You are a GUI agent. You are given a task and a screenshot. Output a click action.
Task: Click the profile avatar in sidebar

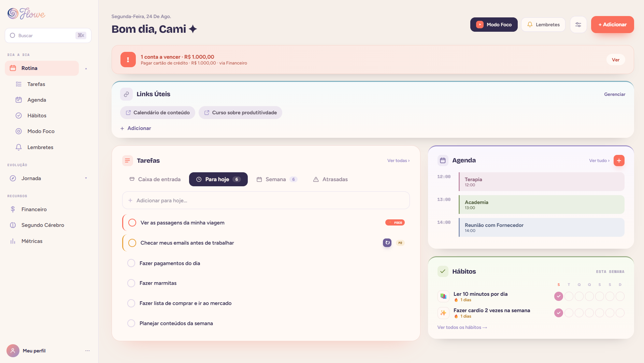(x=13, y=351)
